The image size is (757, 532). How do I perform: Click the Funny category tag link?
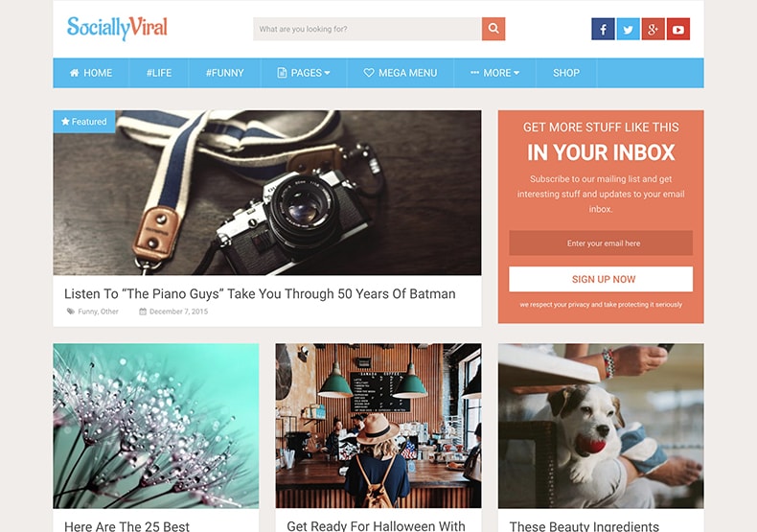click(87, 312)
